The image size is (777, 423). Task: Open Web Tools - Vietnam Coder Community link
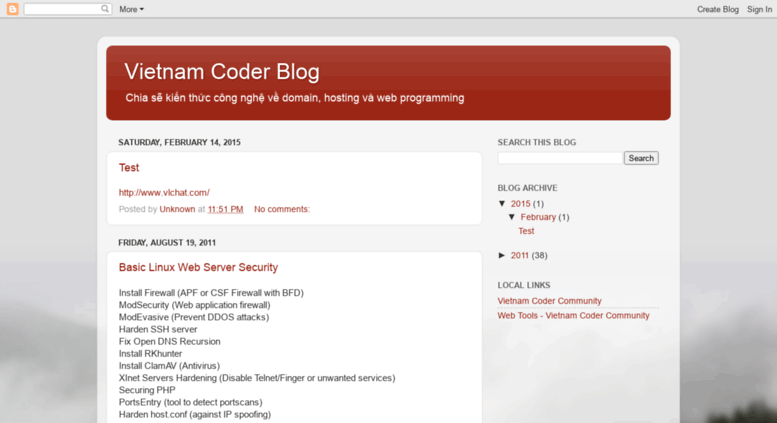pyautogui.click(x=573, y=316)
